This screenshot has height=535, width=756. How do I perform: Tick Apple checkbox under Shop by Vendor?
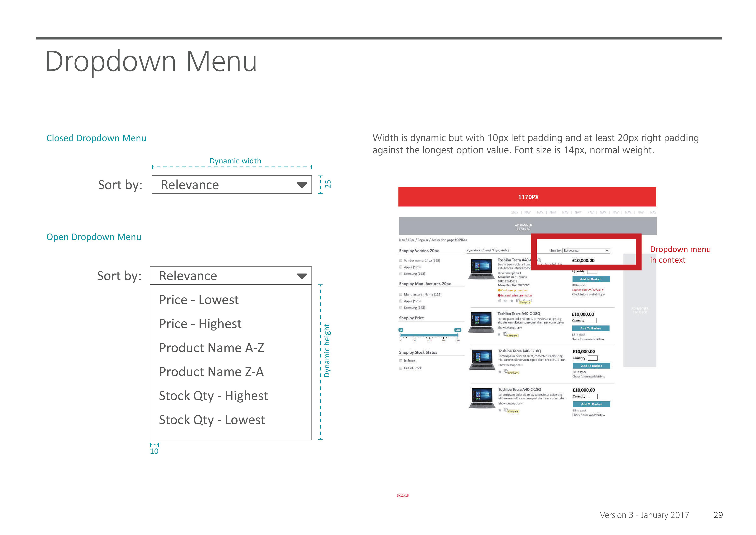401,267
